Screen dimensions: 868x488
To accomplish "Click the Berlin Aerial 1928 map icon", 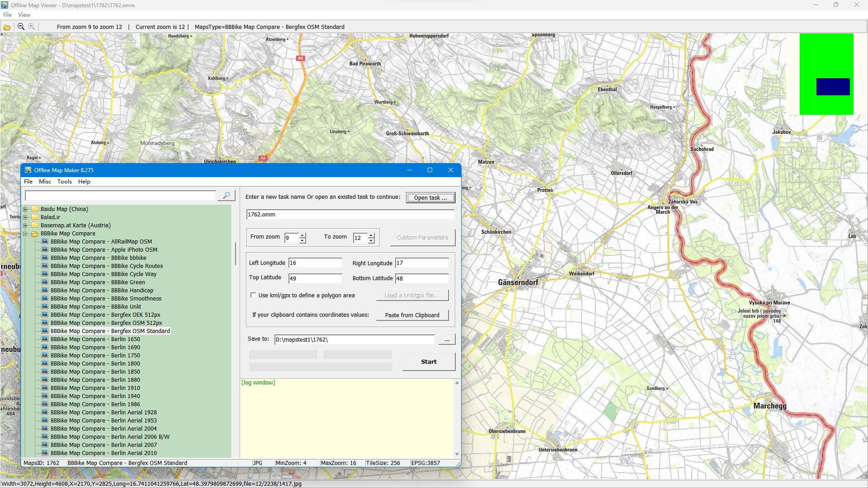I will [45, 413].
